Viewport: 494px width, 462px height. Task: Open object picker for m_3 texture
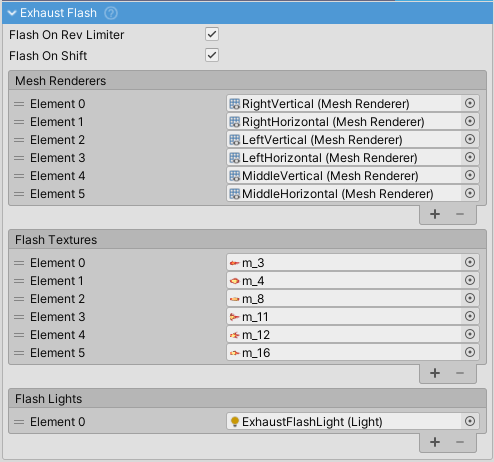click(470, 262)
